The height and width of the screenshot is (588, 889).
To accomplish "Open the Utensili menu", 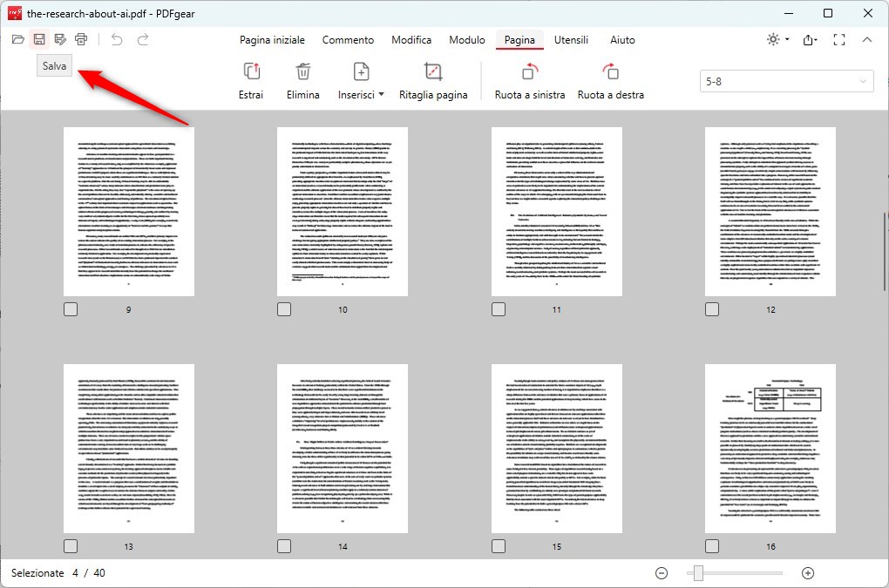I will pos(571,39).
